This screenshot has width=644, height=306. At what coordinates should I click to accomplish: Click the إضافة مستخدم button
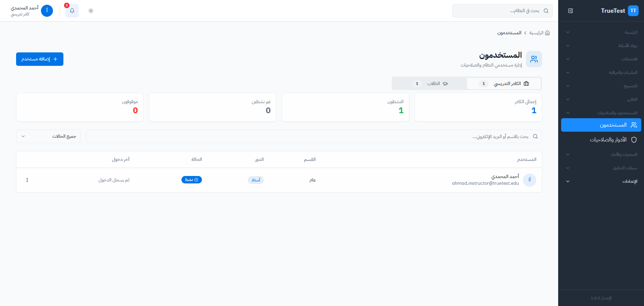(x=40, y=59)
